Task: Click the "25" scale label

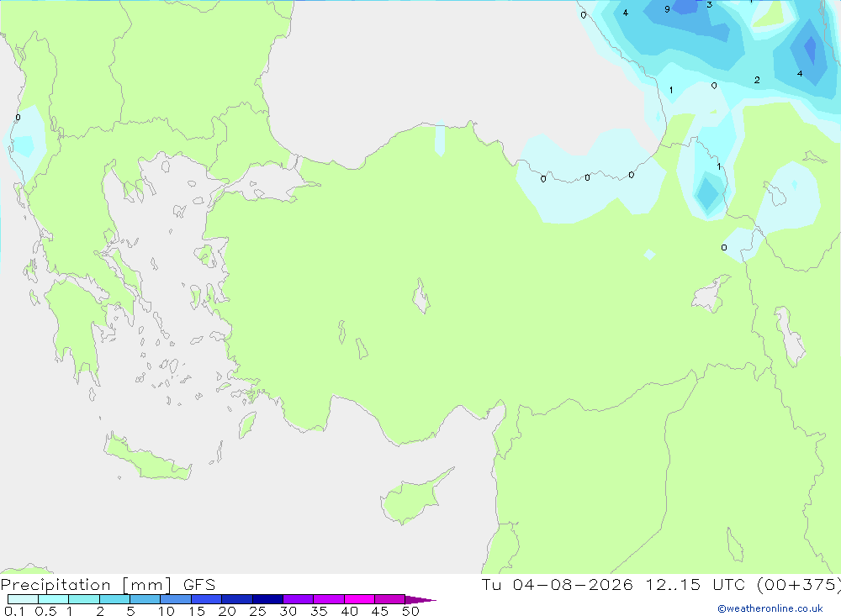Action: click(x=258, y=611)
